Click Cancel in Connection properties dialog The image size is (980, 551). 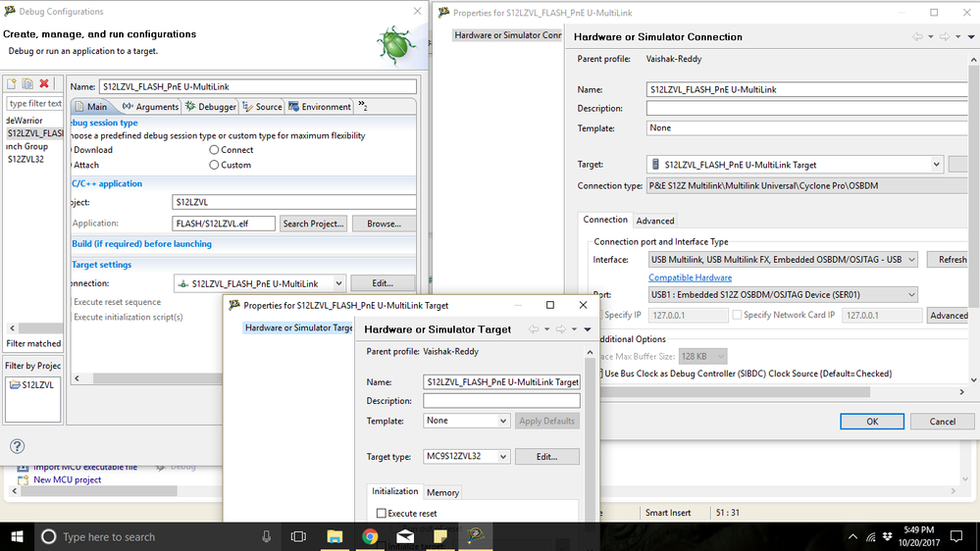942,422
